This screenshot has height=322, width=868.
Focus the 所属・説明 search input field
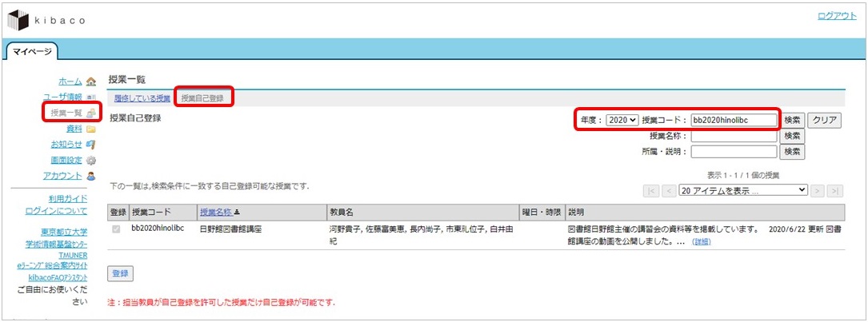tap(734, 151)
